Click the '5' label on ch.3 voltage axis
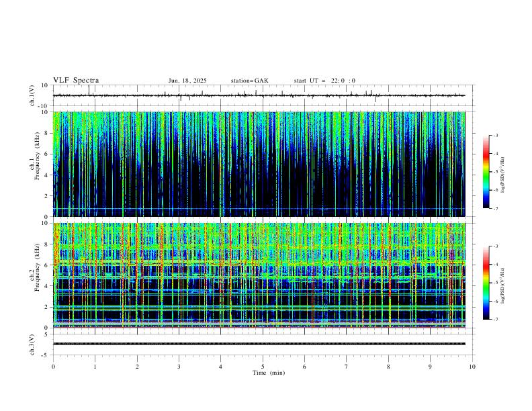Viewport: 532px width, 411px height. (x=47, y=334)
